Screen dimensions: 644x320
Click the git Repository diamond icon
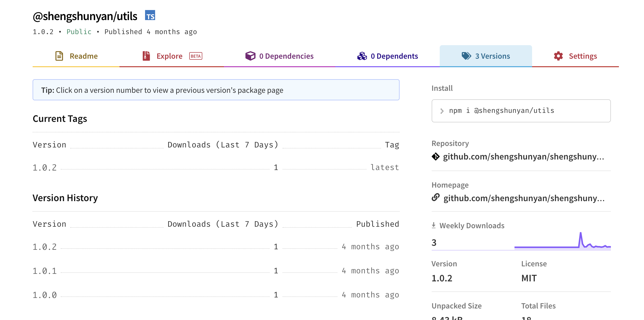pos(436,156)
